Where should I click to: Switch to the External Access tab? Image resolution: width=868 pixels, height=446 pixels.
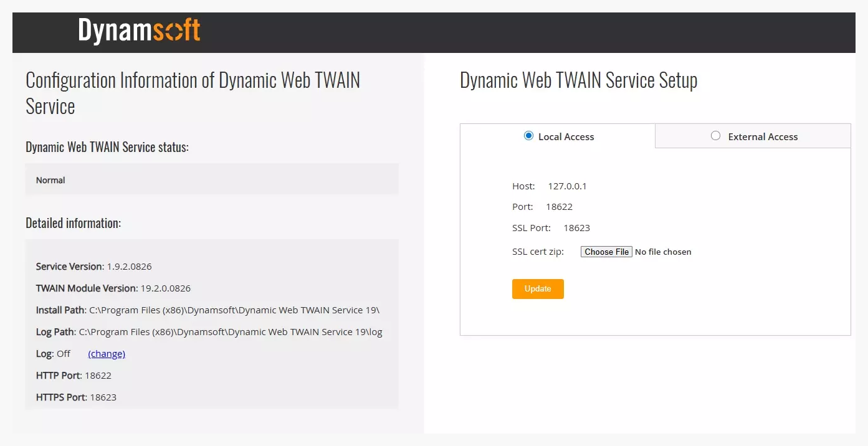(753, 136)
